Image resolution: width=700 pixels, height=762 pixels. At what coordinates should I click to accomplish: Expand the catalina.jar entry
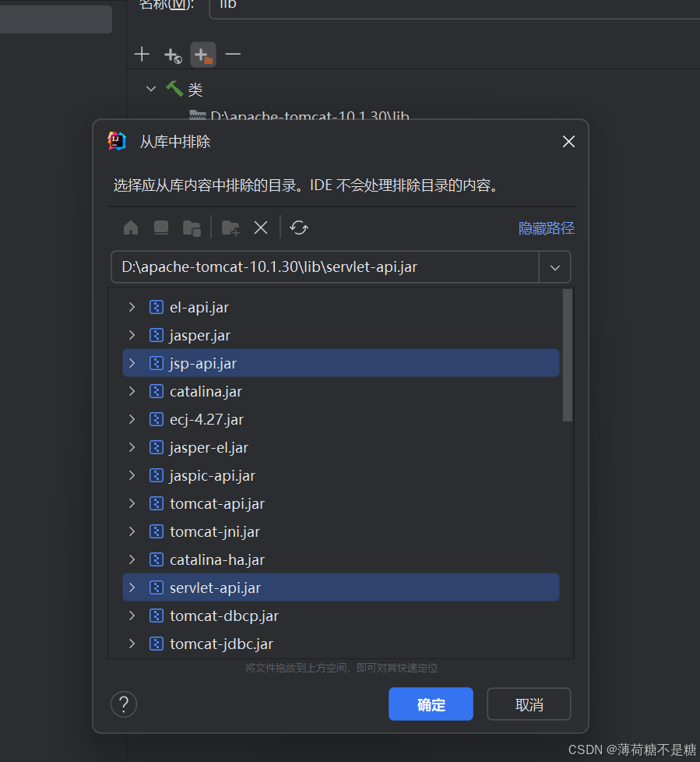point(132,391)
